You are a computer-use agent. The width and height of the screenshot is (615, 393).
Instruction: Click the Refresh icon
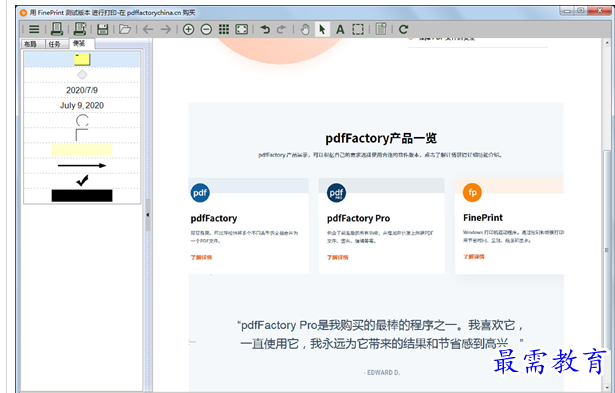click(403, 29)
